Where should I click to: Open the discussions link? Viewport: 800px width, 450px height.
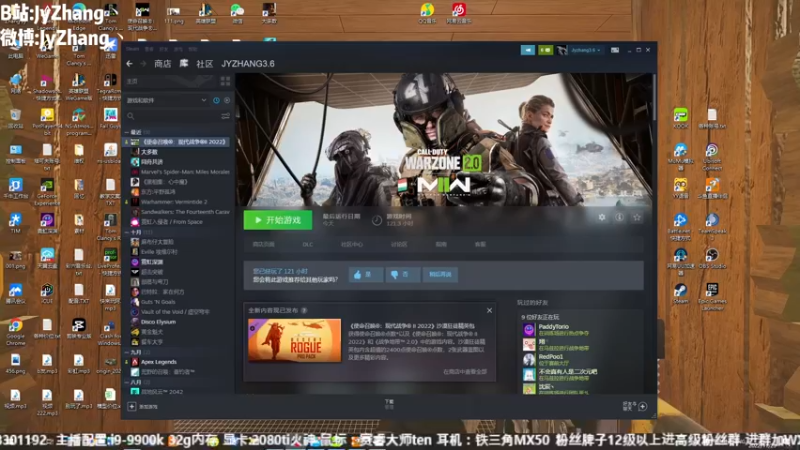[x=399, y=244]
